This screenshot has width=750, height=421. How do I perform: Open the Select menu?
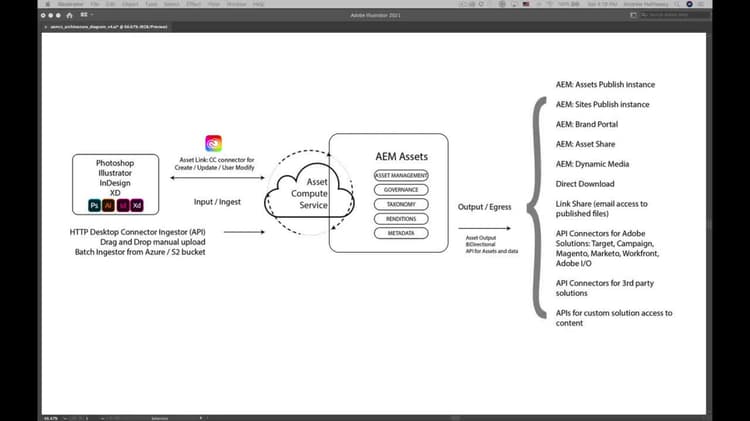172,4
